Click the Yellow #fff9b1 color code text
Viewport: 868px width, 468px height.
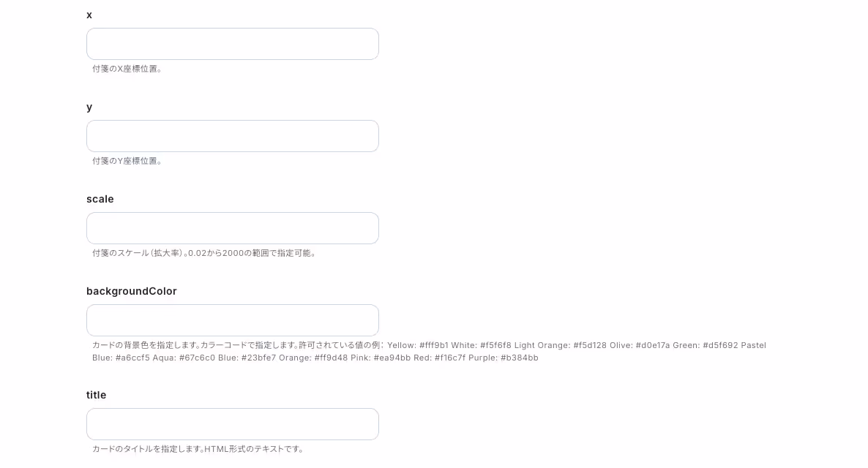(x=418, y=345)
